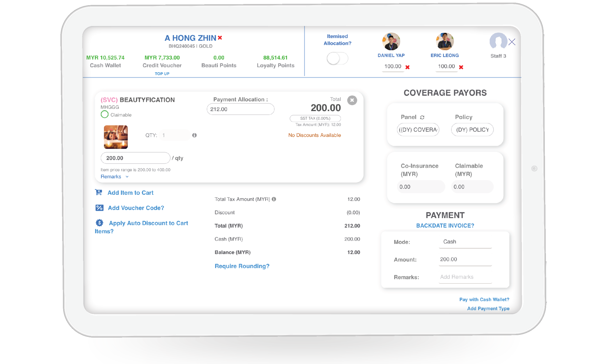Toggle the Itemised Allocation switch
Screen dimensions: 607x364
point(337,58)
